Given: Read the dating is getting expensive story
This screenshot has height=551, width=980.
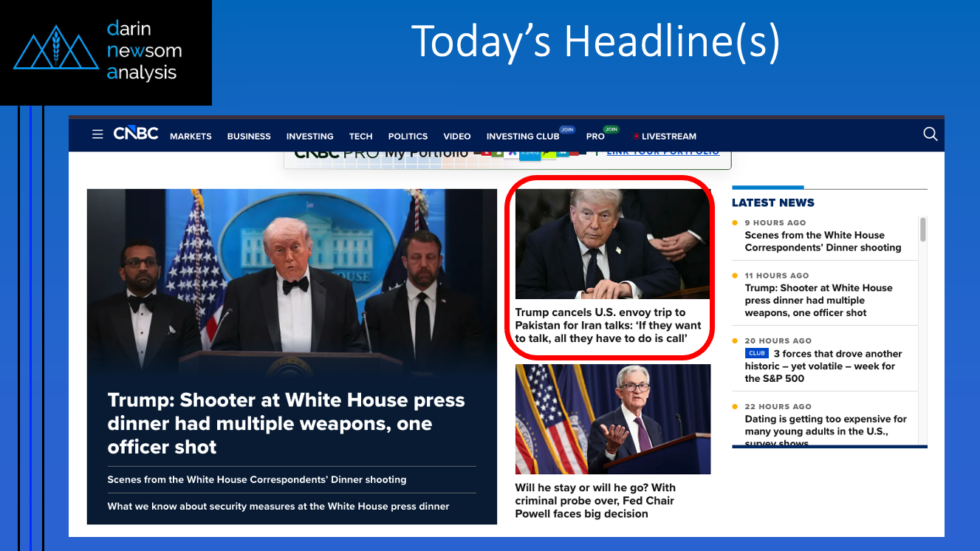Looking at the screenshot, I should (x=825, y=425).
